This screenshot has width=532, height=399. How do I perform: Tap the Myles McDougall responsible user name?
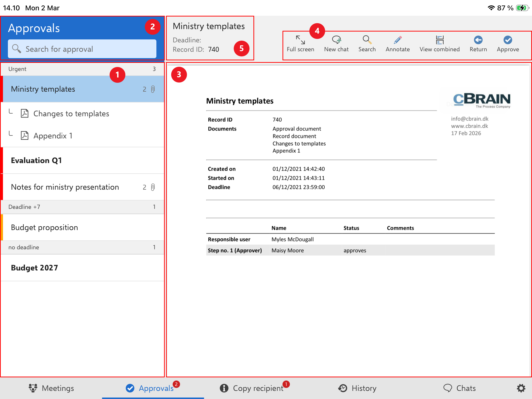click(x=293, y=239)
